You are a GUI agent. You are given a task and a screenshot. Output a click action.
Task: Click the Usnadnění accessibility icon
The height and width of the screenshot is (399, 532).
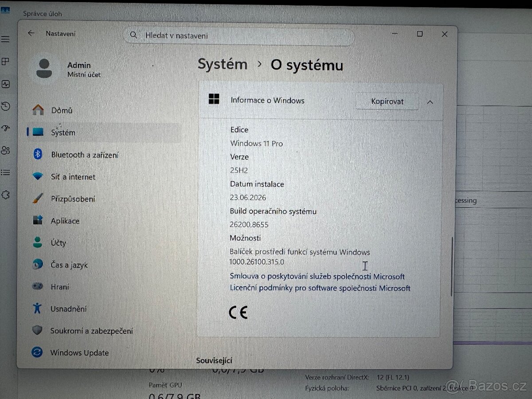click(37, 308)
